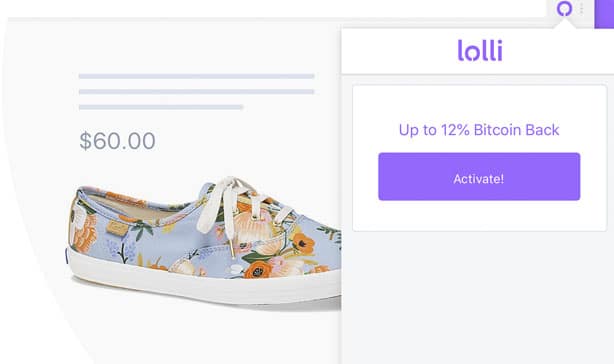Click the floral sneaker product image

(x=204, y=243)
